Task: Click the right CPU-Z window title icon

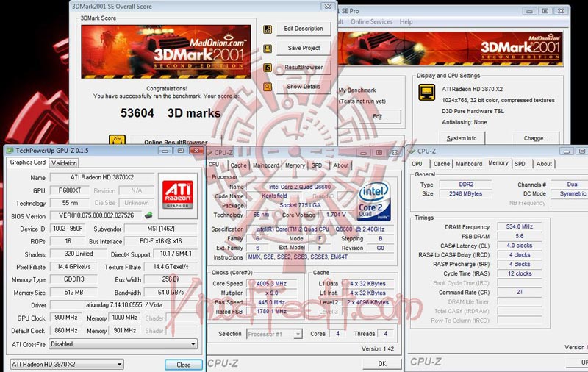Action: (x=412, y=151)
